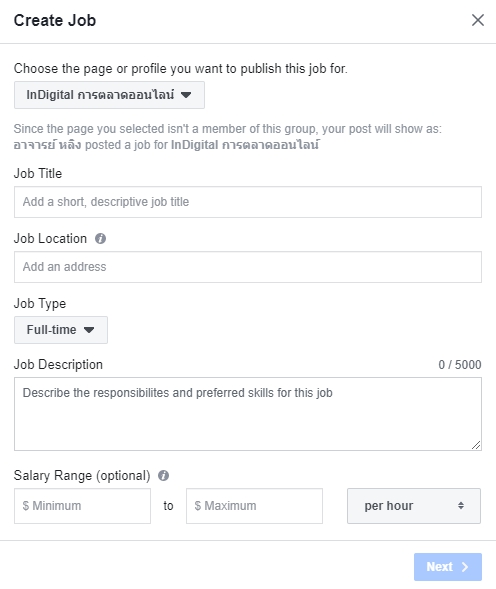Close the Create Job dialog

[478, 20]
